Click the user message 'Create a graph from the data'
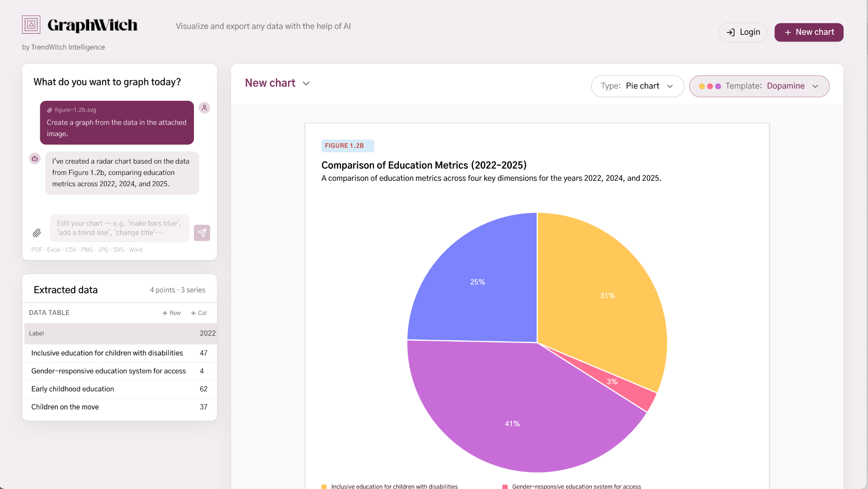The width and height of the screenshot is (868, 489). coord(117,128)
